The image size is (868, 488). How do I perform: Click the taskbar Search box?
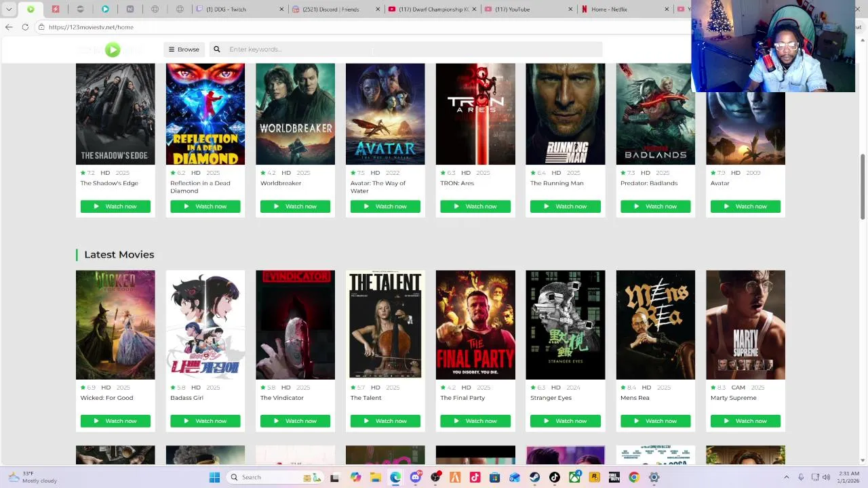[275, 477]
